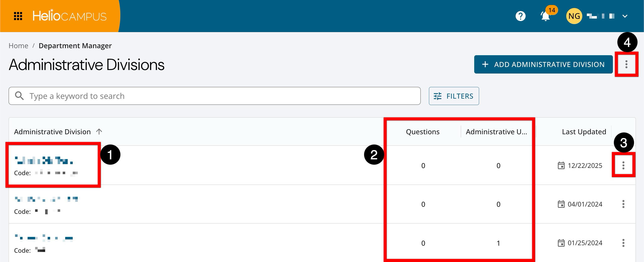Image resolution: width=644 pixels, height=262 pixels.
Task: Sort by Questions column header
Action: tap(423, 132)
